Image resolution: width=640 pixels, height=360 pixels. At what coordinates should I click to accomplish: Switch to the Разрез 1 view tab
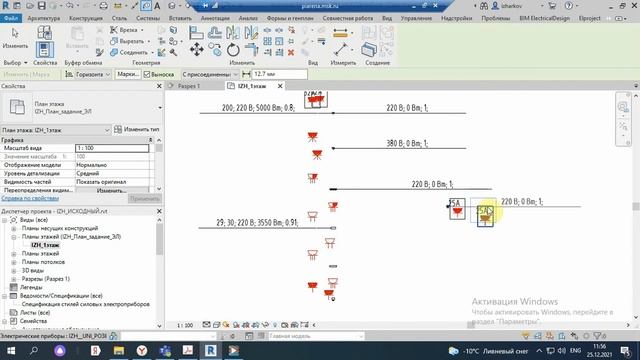[x=189, y=86]
